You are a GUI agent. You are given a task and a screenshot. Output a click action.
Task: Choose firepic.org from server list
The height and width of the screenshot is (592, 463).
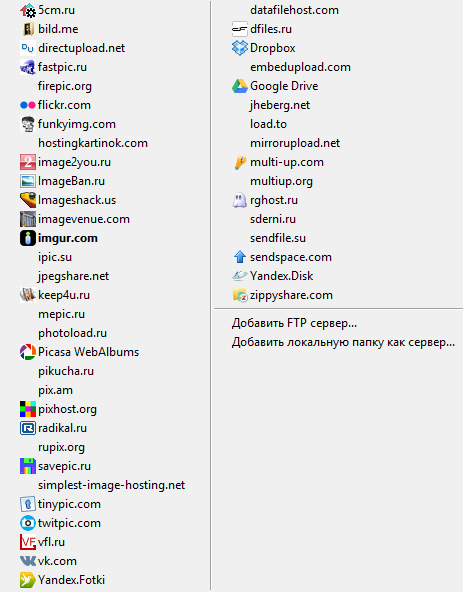(x=65, y=86)
